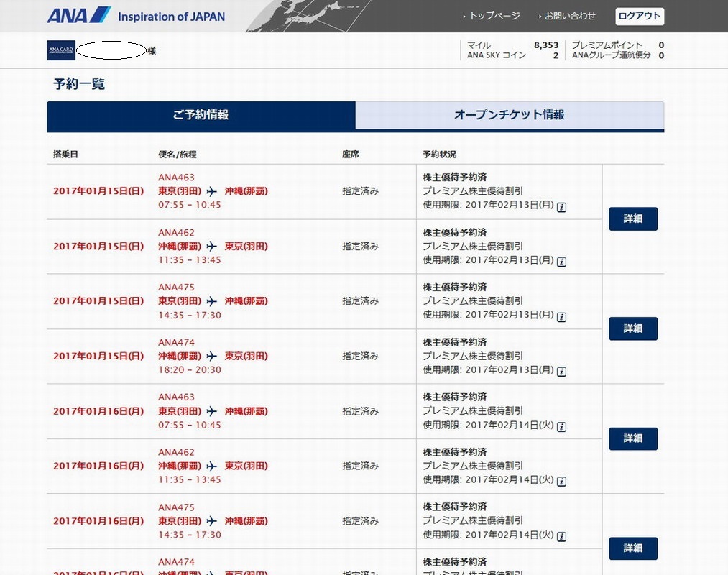Click time 14:35 - 17:30 on January 15
Image resolution: width=728 pixels, height=575 pixels.
(x=190, y=315)
